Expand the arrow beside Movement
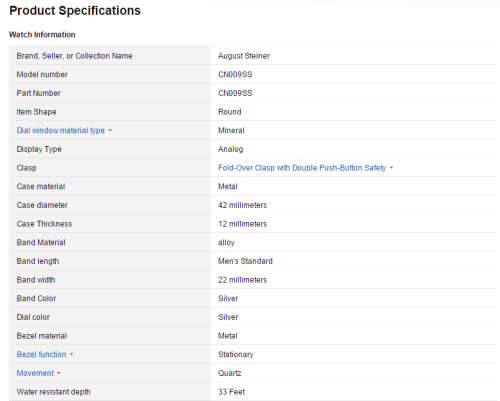The width and height of the screenshot is (500, 401). tap(59, 373)
